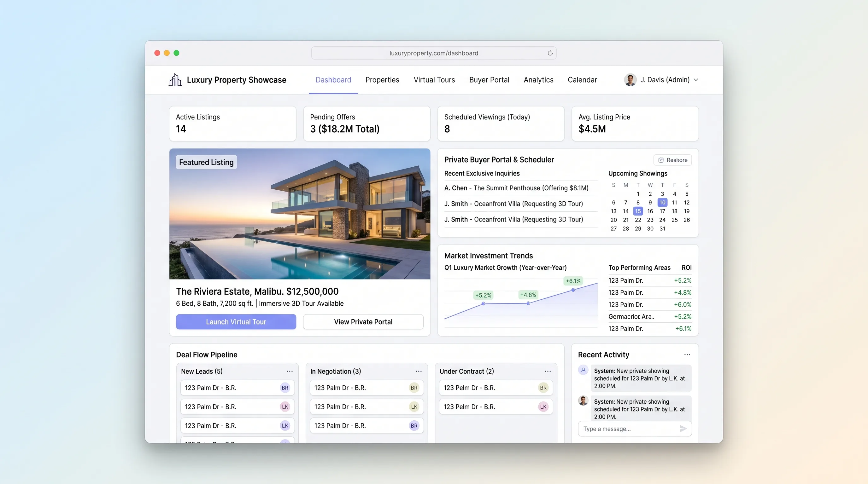Click the LK avatar on the third New Leads card
Viewport: 868px width, 484px height.
click(x=285, y=425)
